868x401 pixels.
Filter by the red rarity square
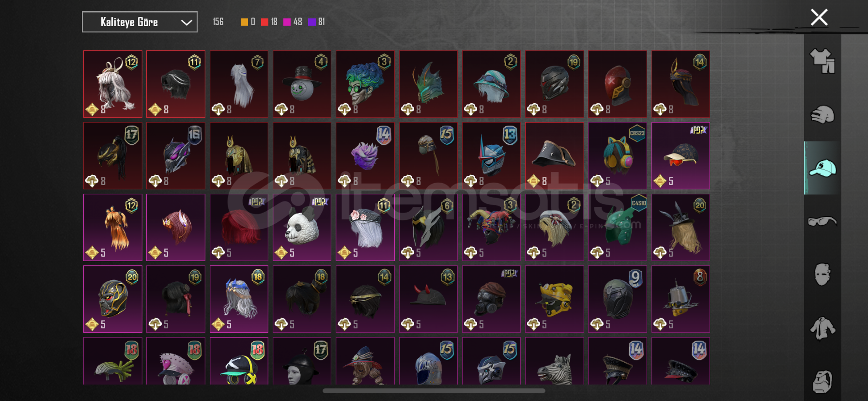(264, 22)
